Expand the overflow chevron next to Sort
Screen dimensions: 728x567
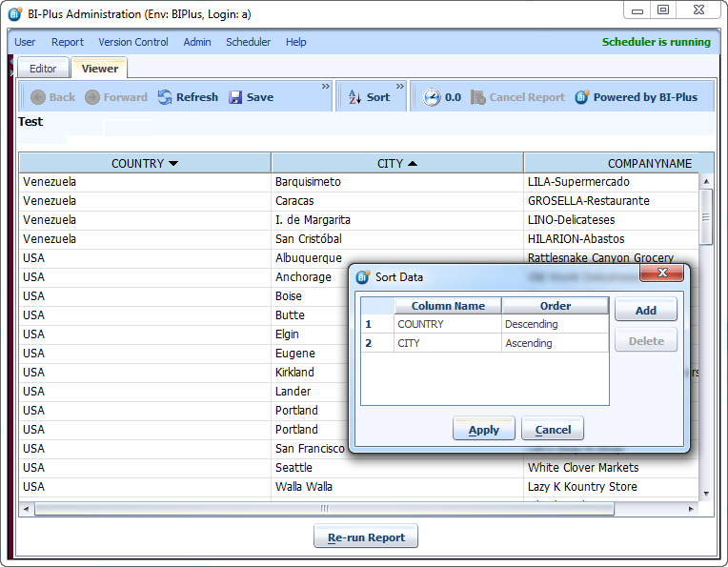click(400, 87)
